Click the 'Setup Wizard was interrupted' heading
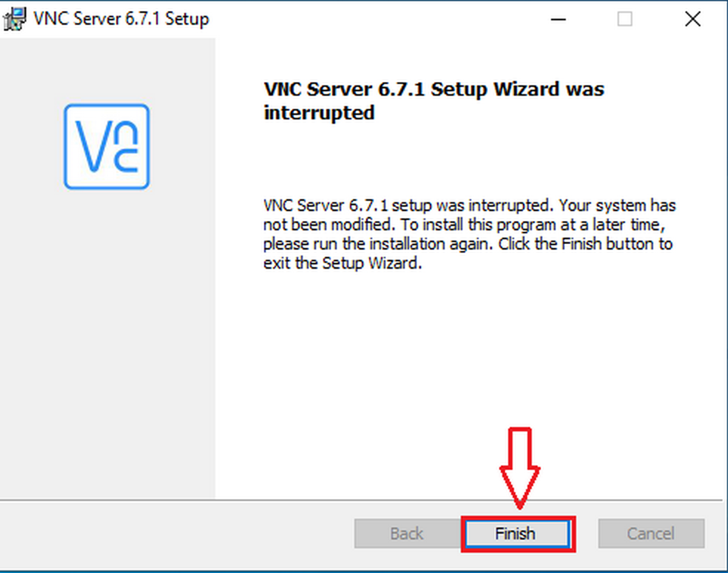The width and height of the screenshot is (728, 573). (434, 100)
